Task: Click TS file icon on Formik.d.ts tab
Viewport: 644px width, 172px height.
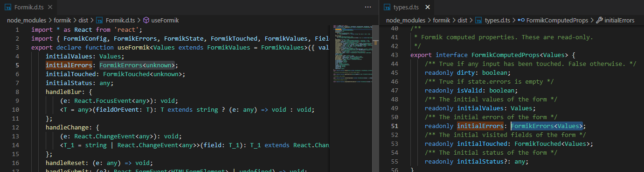Action: 7,7
